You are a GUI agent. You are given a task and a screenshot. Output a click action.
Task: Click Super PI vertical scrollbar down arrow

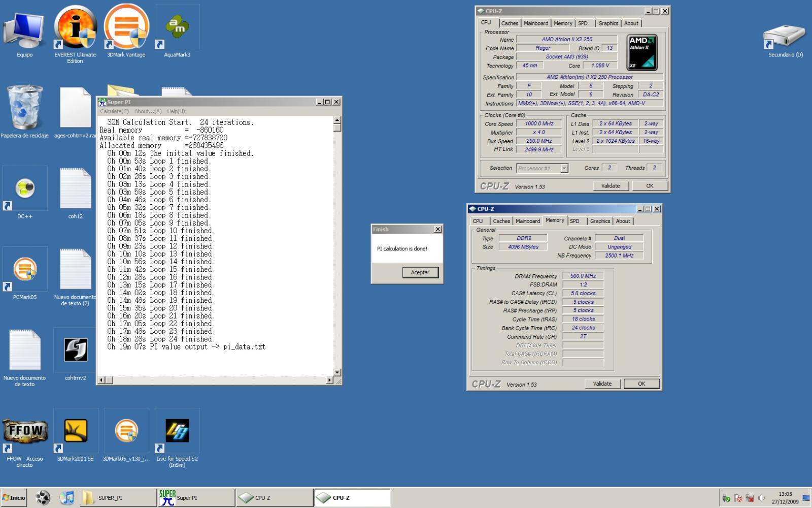pyautogui.click(x=337, y=372)
